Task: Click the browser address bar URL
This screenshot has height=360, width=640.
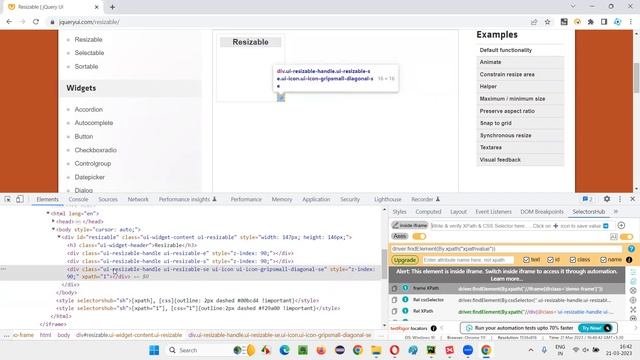Action: click(89, 22)
